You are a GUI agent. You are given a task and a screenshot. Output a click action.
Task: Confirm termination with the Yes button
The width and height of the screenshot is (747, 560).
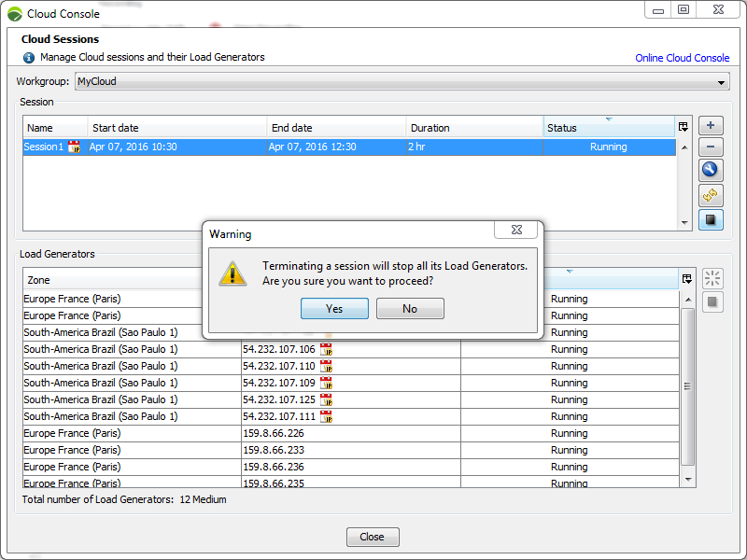click(334, 309)
